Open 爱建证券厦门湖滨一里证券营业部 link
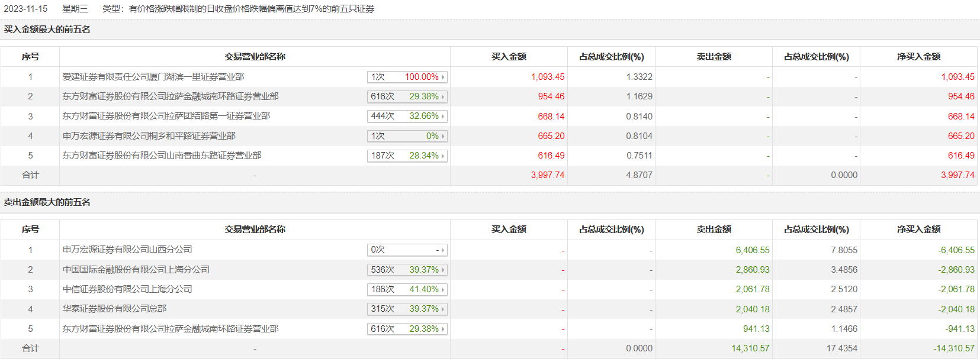Screen dimensions: 980x362 pyautogui.click(x=153, y=77)
